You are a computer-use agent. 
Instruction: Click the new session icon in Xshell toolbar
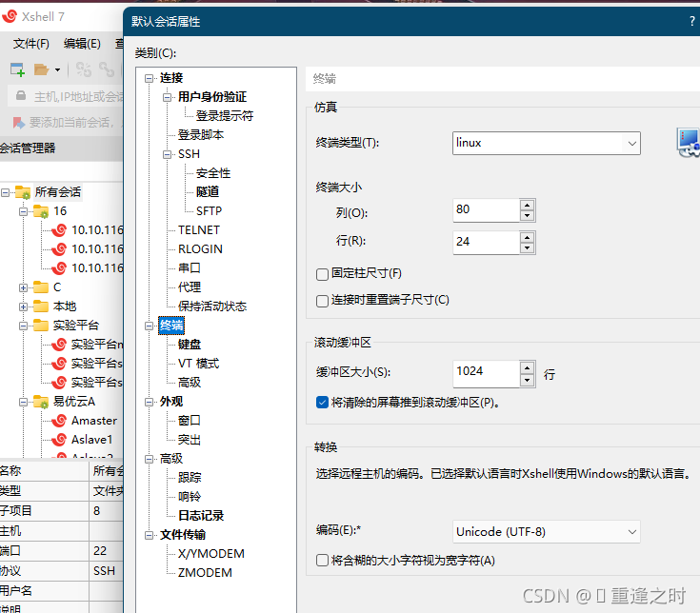pyautogui.click(x=17, y=69)
